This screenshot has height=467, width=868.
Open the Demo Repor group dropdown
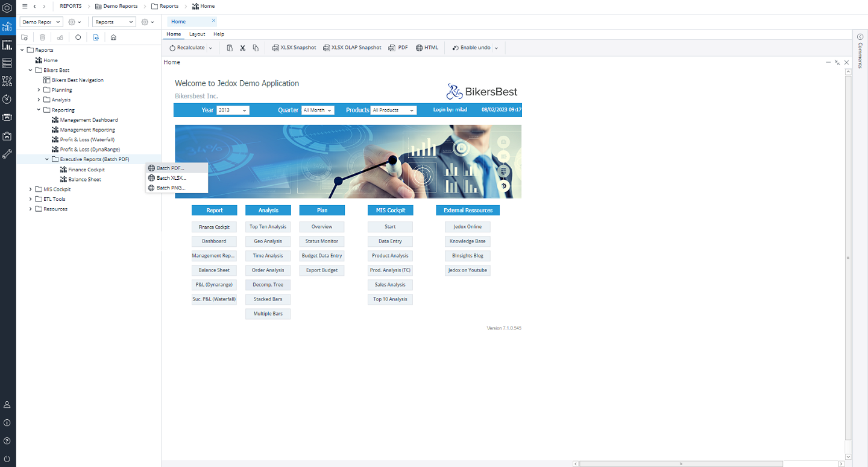[42, 22]
